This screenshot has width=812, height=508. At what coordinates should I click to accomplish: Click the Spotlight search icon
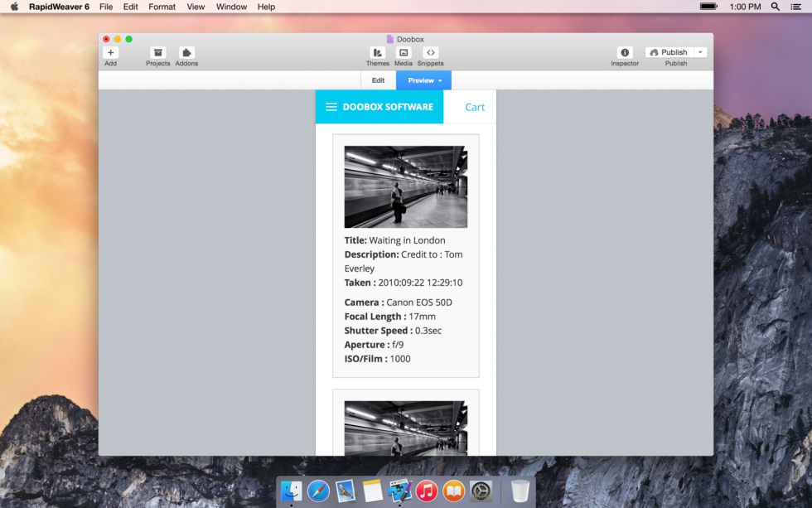pos(776,7)
